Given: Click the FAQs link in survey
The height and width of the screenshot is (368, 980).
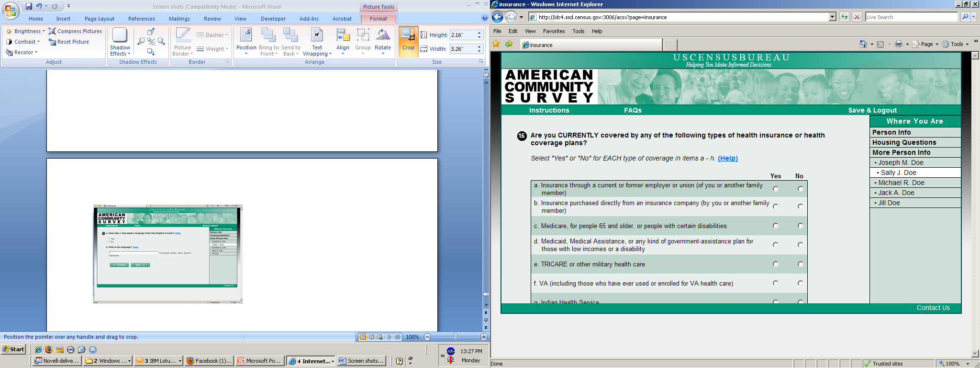Looking at the screenshot, I should [633, 110].
